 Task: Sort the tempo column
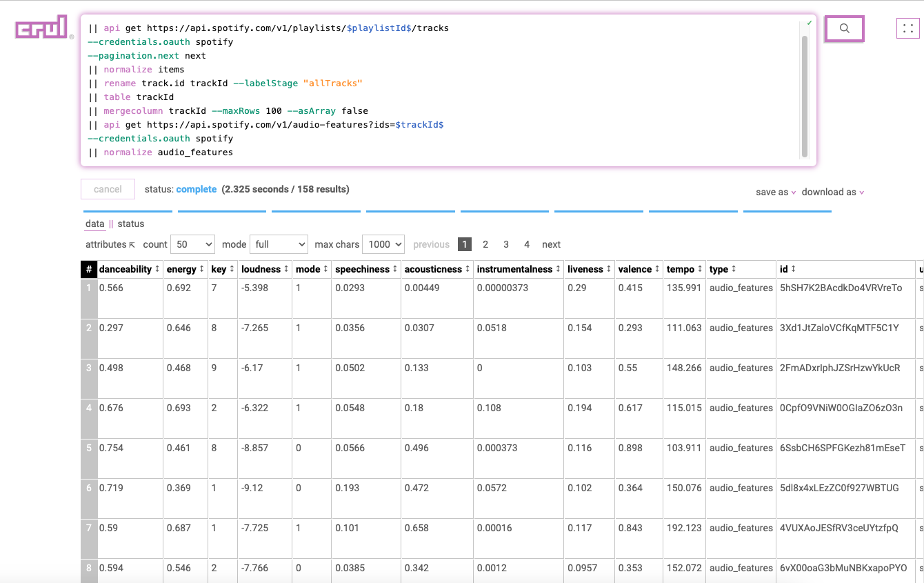[x=700, y=269]
